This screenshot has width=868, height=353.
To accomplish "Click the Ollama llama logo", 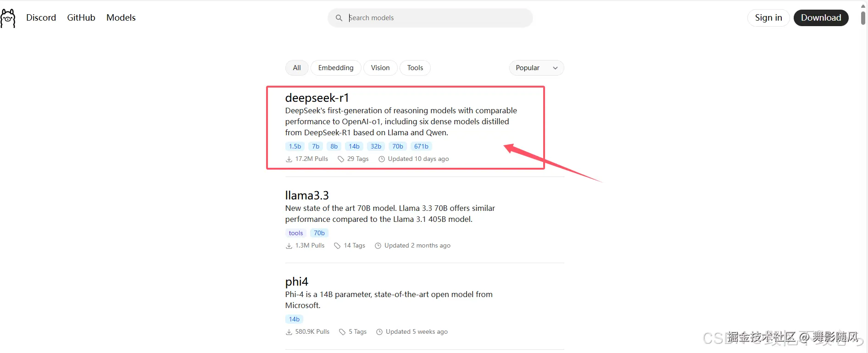I will (x=8, y=18).
